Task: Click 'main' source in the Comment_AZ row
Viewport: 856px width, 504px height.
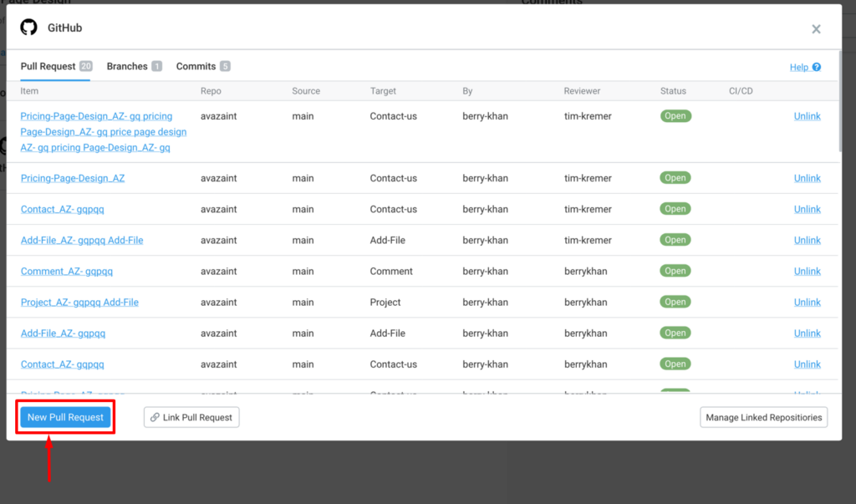Action: [x=303, y=272]
